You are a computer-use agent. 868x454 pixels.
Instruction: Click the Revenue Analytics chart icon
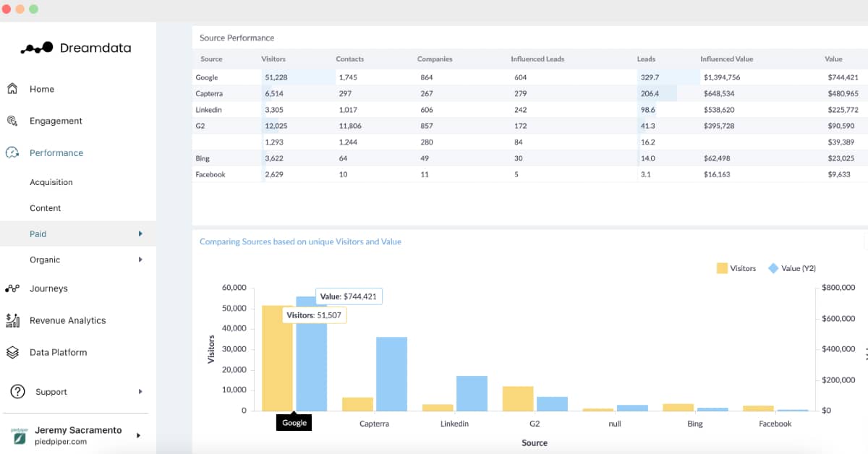12,320
